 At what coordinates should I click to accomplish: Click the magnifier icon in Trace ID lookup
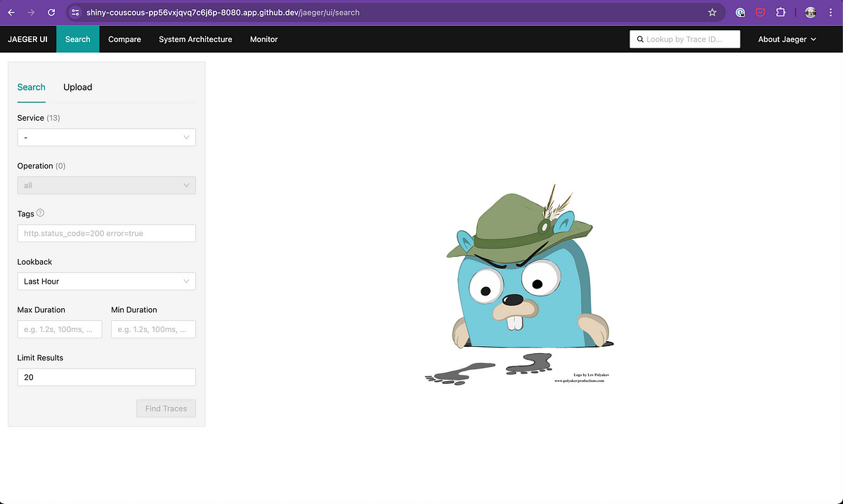(640, 39)
